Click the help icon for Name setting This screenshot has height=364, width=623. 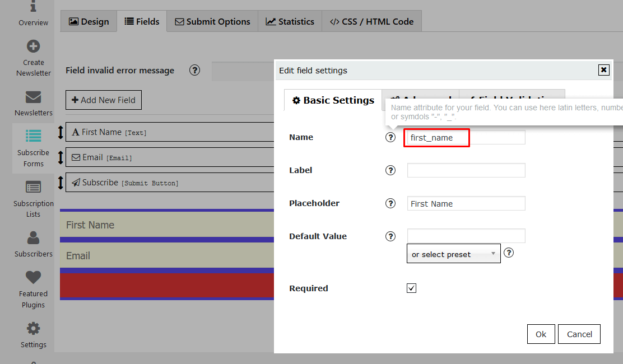(x=390, y=137)
